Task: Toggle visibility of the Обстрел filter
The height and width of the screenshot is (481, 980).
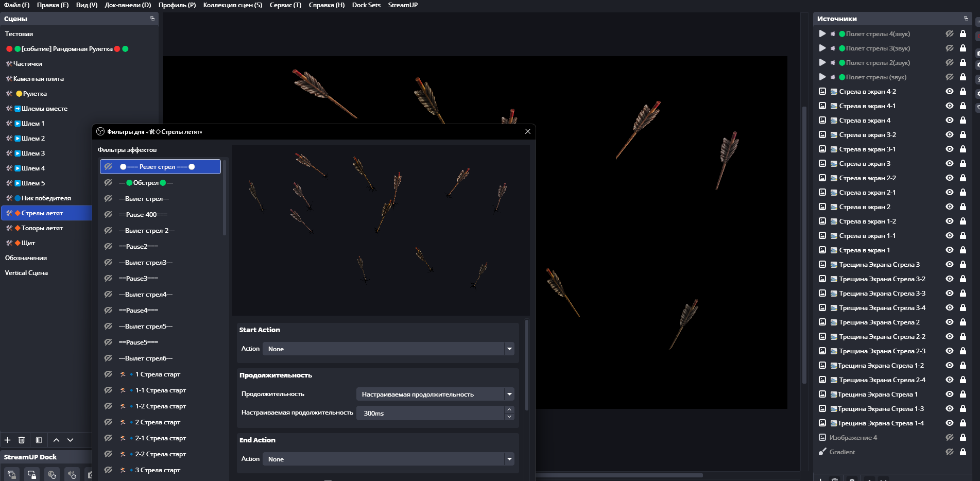Action: (108, 183)
